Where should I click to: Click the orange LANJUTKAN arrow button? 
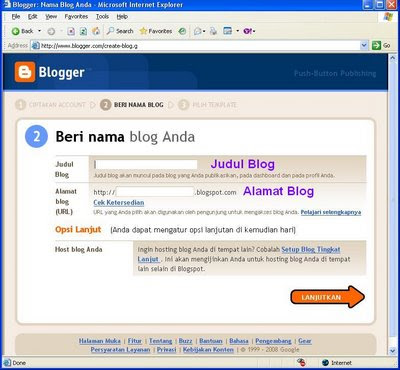tap(328, 297)
